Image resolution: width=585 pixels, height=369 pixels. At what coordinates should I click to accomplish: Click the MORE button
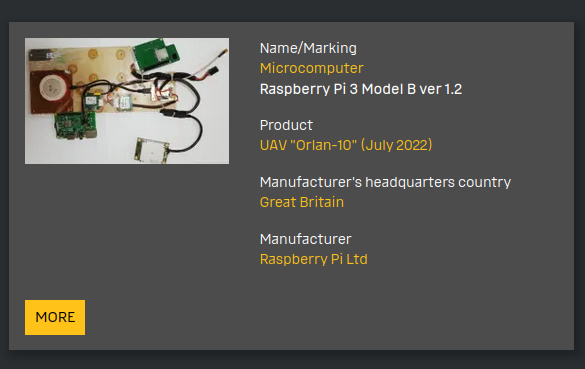click(x=55, y=317)
